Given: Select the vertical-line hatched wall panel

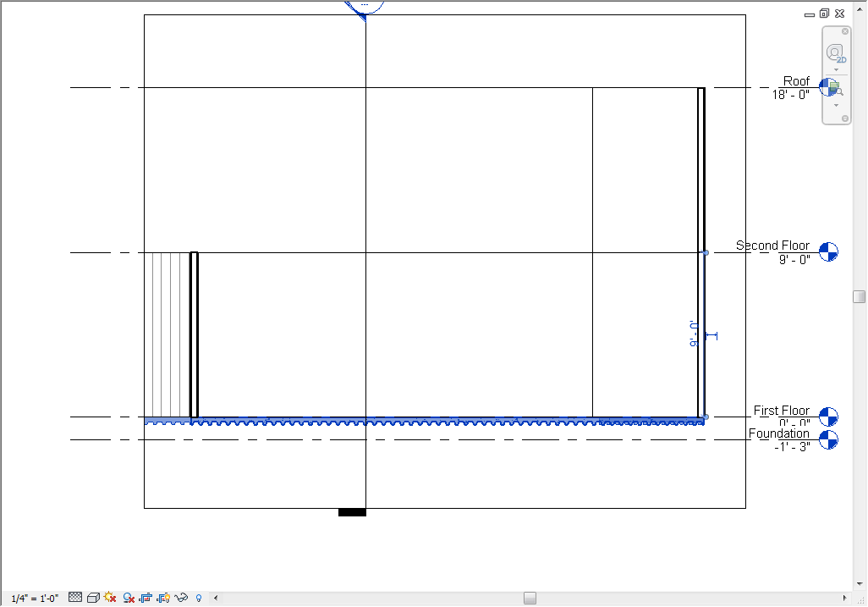Looking at the screenshot, I should (x=168, y=334).
